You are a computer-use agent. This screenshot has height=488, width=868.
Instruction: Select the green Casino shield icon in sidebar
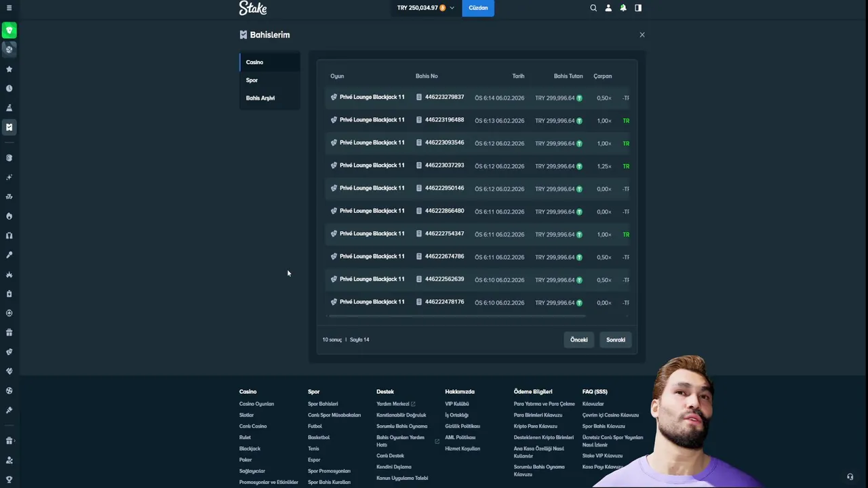click(x=9, y=30)
